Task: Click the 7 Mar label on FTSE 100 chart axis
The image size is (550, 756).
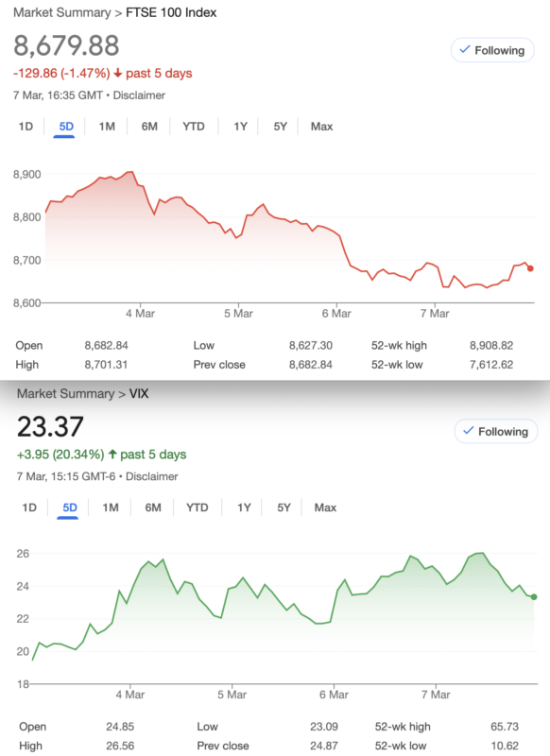Action: pyautogui.click(x=435, y=314)
